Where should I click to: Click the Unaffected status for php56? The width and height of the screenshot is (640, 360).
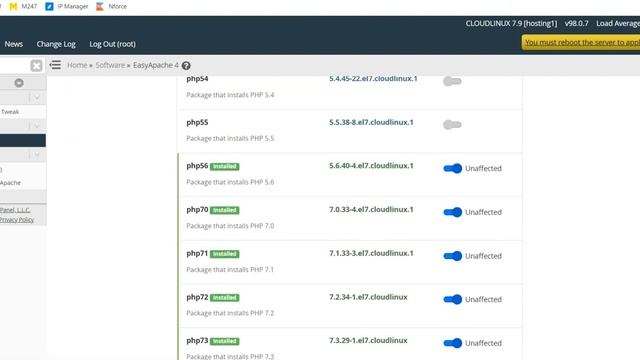pyautogui.click(x=483, y=169)
